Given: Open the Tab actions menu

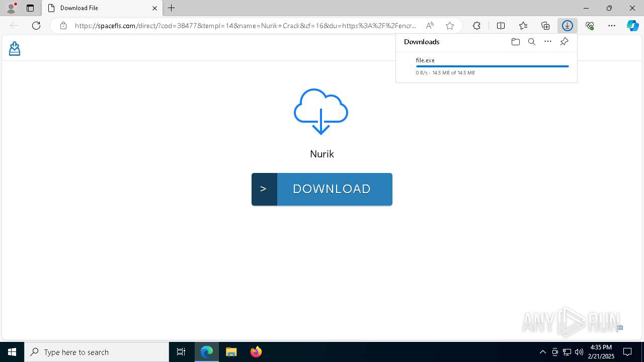Looking at the screenshot, I should point(30,8).
